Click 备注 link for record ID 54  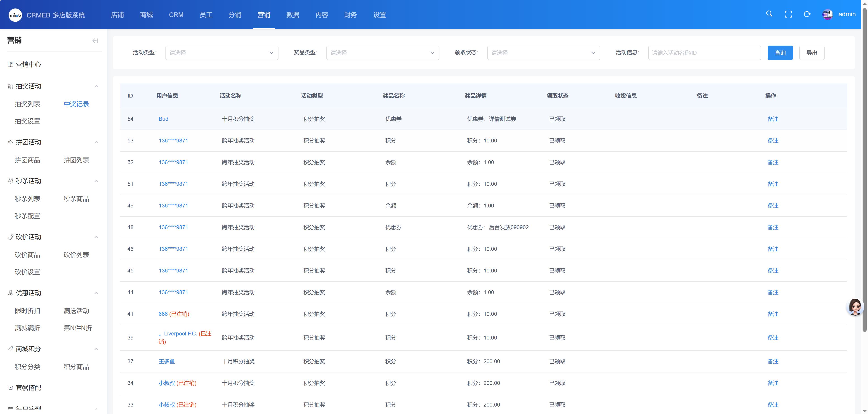pyautogui.click(x=773, y=119)
